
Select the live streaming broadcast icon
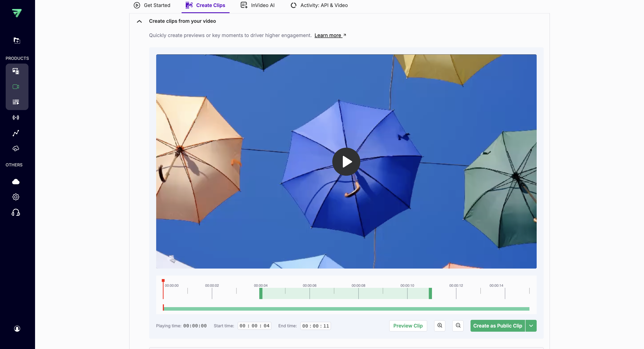coord(16,117)
